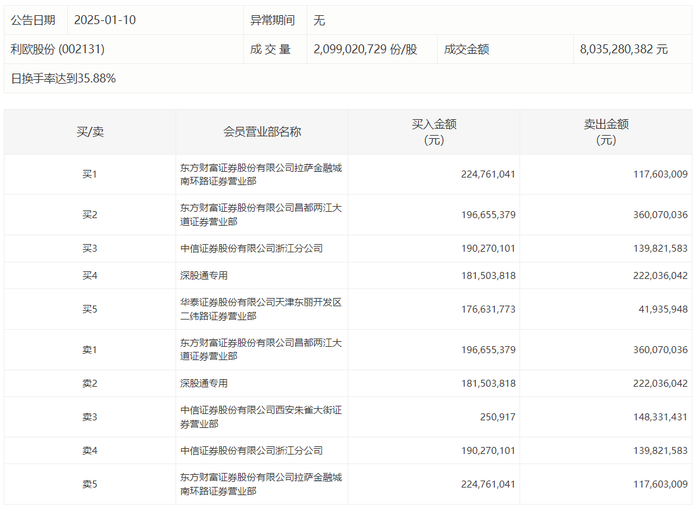Select sell amount 222,036,042 in 卖2 row

pos(660,383)
